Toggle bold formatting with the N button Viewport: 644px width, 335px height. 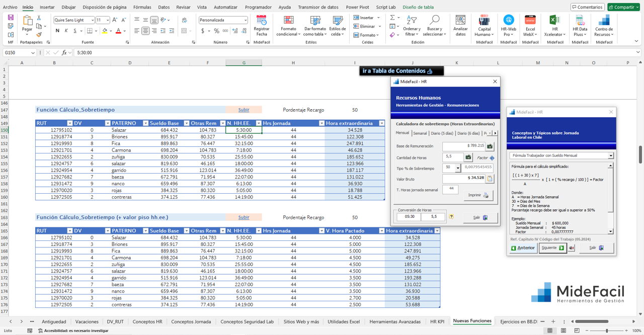[x=57, y=31]
